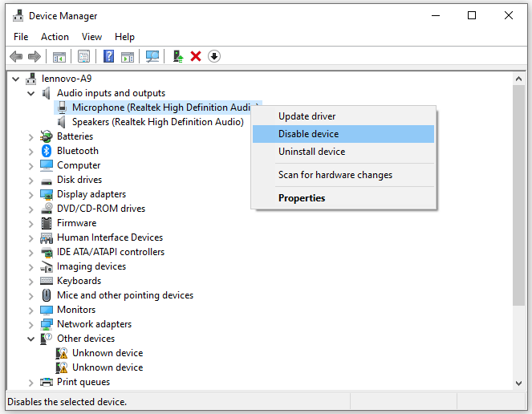The height and width of the screenshot is (414, 532).
Task: Click the Forward arrow toolbar icon
Action: tap(35, 56)
